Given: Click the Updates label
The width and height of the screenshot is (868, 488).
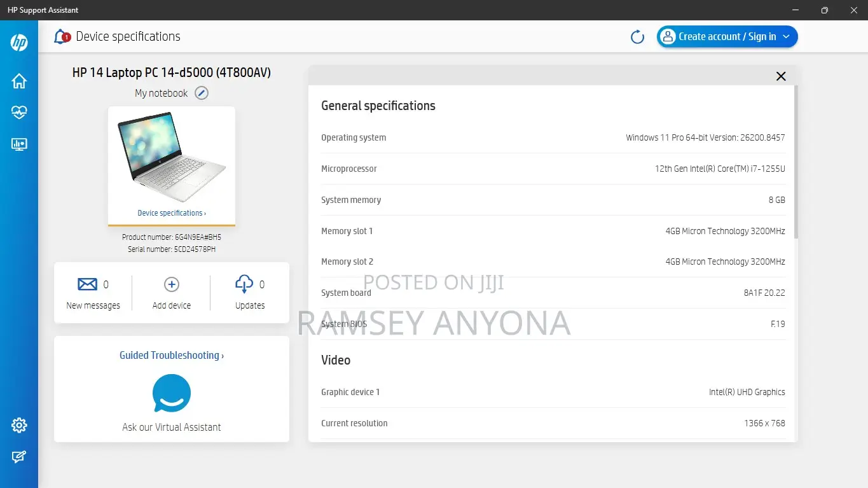Looking at the screenshot, I should pos(250,305).
